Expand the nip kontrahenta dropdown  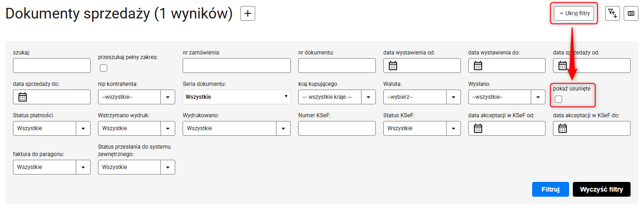167,97
